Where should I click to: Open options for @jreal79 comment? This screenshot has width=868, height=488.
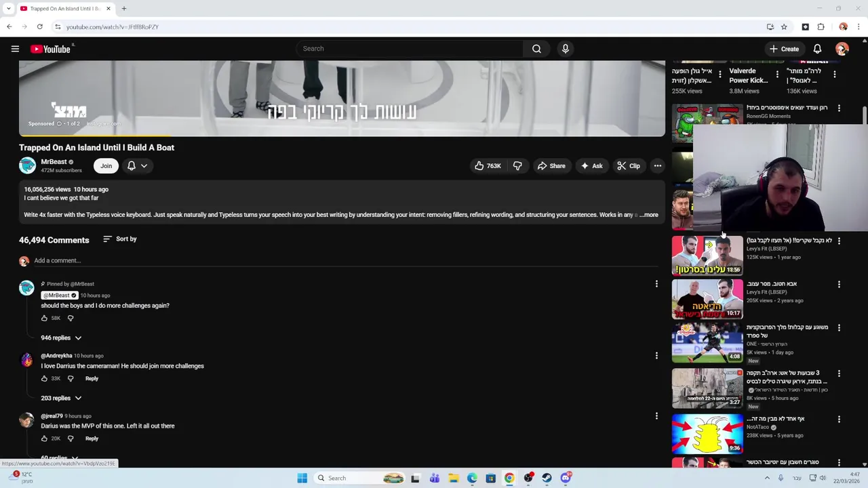(x=656, y=415)
